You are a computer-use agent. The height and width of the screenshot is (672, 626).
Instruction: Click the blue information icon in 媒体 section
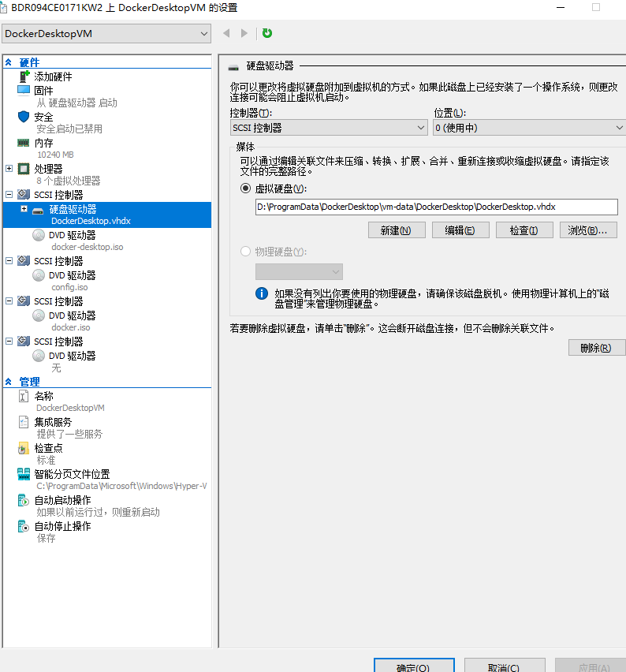tap(262, 293)
